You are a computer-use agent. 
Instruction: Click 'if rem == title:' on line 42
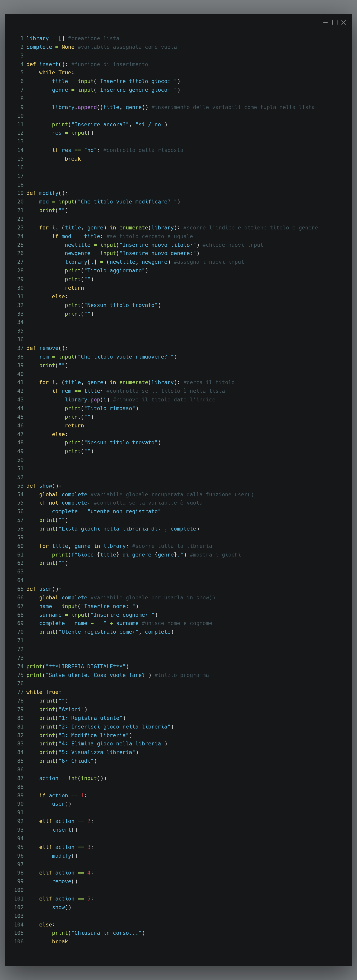[x=77, y=391]
